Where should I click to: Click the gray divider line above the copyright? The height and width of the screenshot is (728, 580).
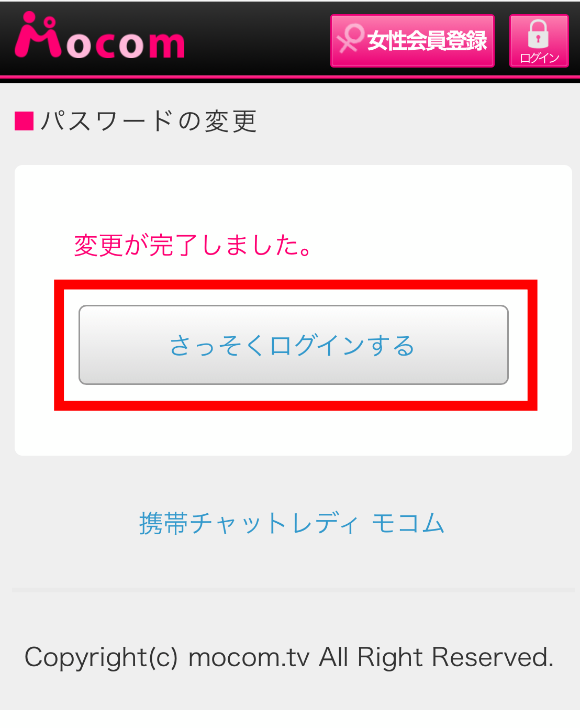pos(293,590)
